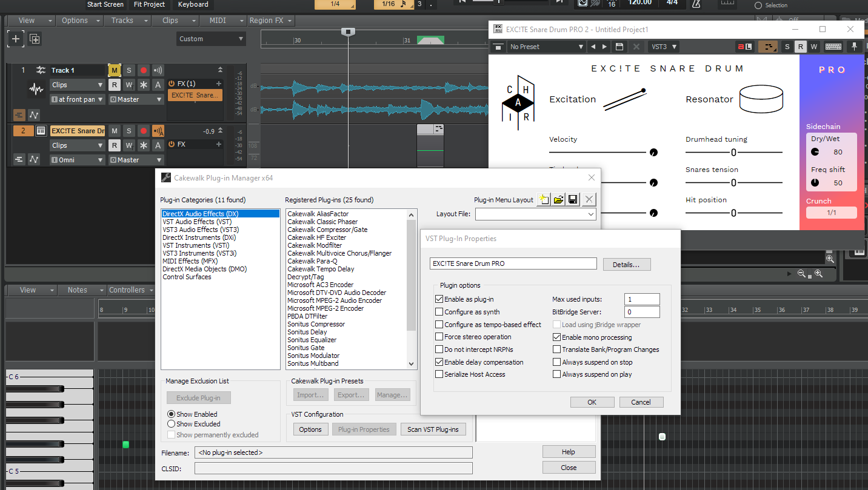Click OK in VST Plug-In Properties
The image size is (868, 490).
[592, 402]
